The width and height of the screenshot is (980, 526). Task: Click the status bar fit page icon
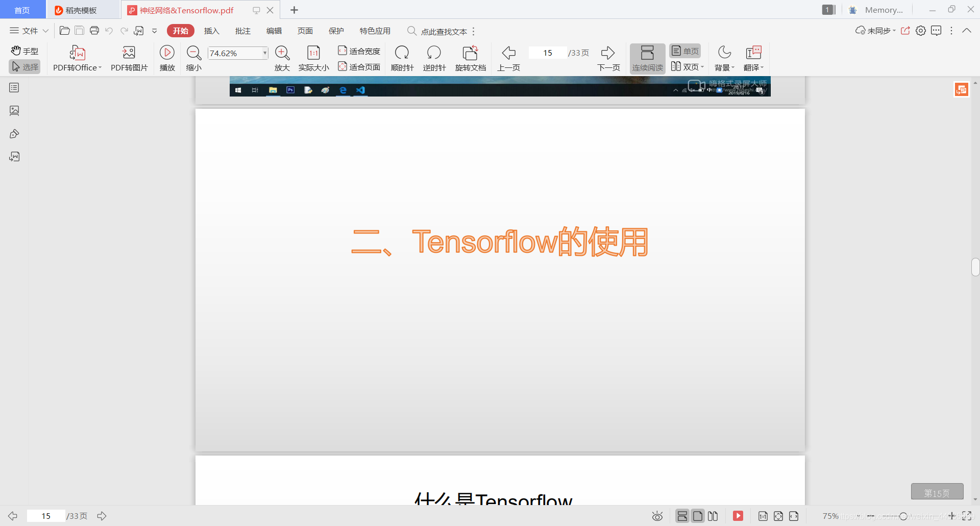778,516
